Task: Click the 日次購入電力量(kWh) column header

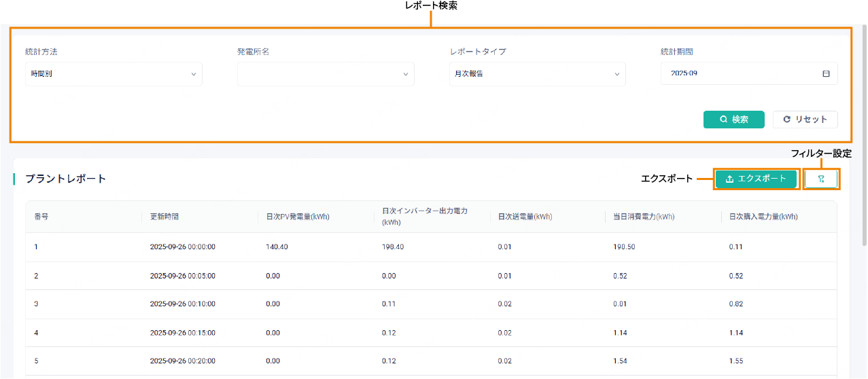Action: pyautogui.click(x=763, y=217)
